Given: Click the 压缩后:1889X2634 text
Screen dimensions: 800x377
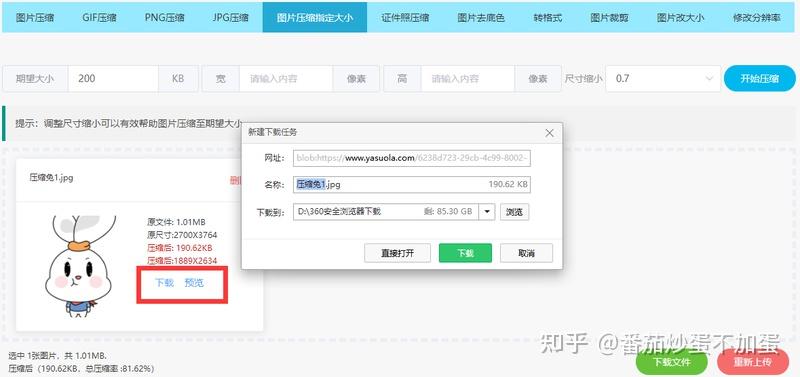Looking at the screenshot, I should pos(182,261).
